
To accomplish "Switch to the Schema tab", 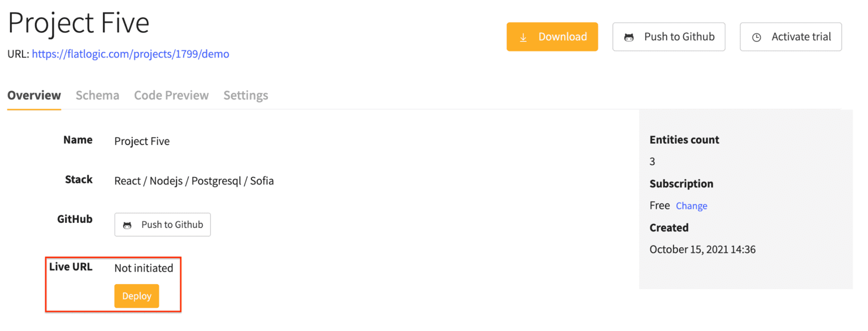I will coord(97,95).
